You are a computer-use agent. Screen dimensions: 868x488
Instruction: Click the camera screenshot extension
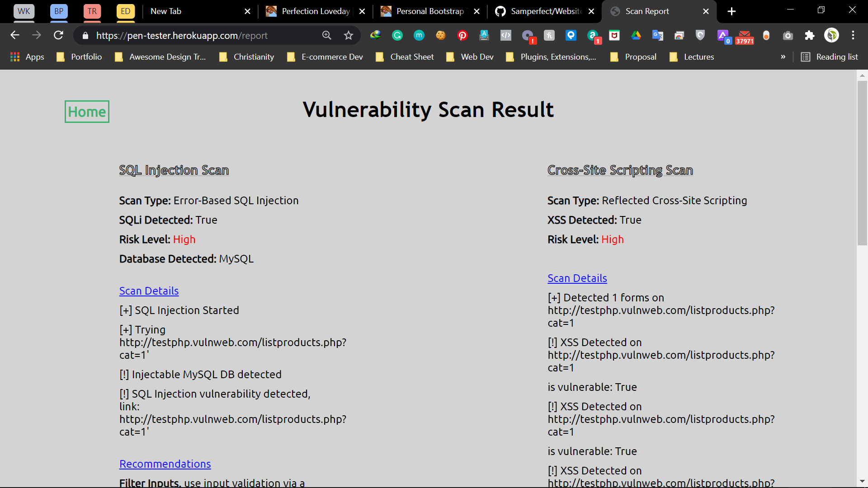tap(788, 35)
